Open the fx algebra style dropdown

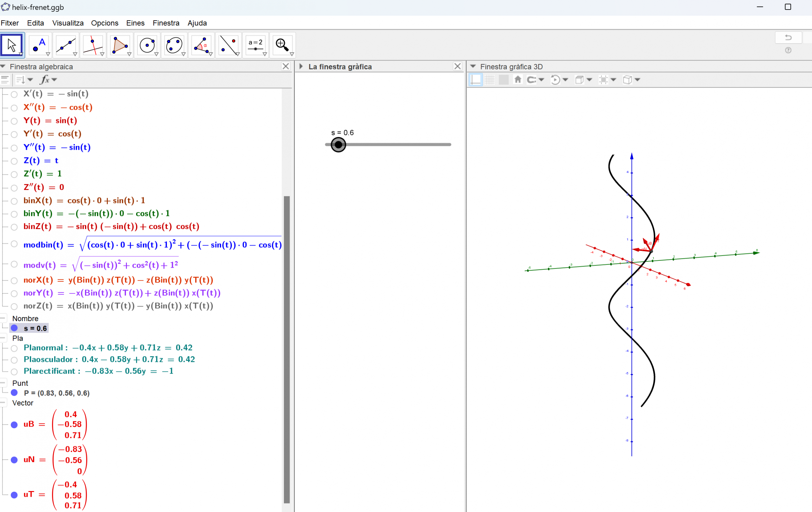[x=49, y=80]
